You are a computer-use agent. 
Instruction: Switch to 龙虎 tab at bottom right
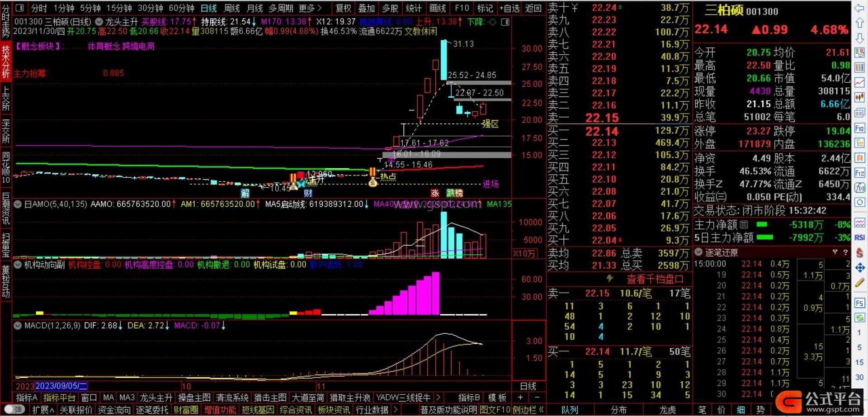pyautogui.click(x=667, y=410)
